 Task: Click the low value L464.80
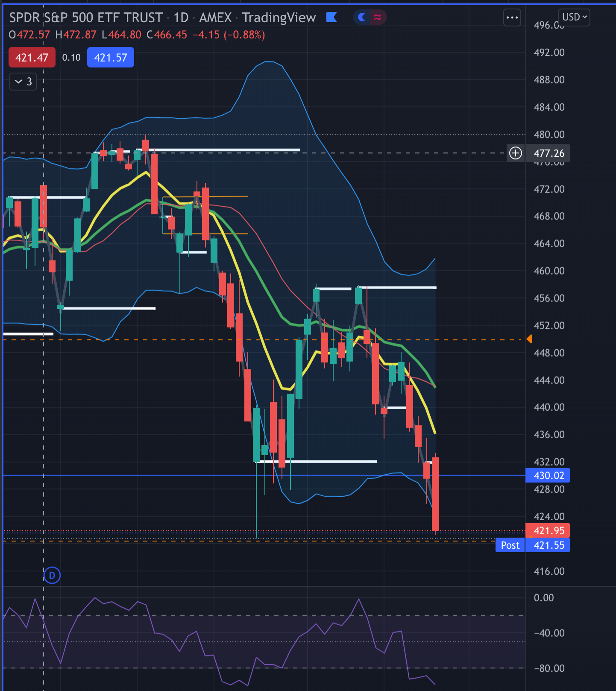121,35
